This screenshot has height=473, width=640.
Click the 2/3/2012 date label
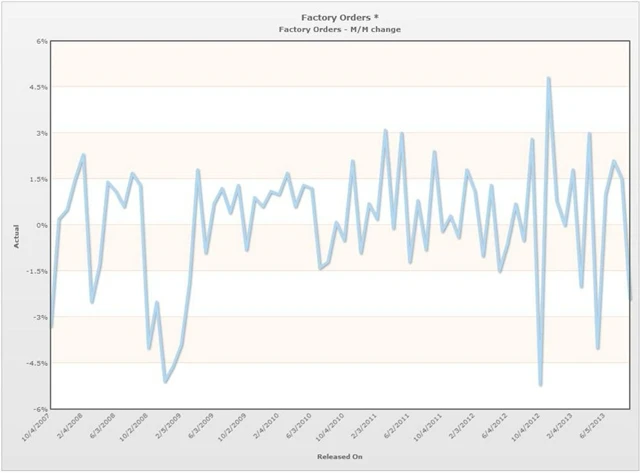(462, 425)
